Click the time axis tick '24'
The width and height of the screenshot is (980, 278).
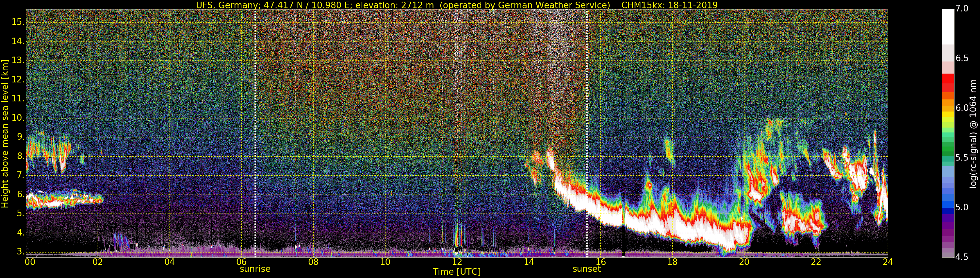coord(888,262)
